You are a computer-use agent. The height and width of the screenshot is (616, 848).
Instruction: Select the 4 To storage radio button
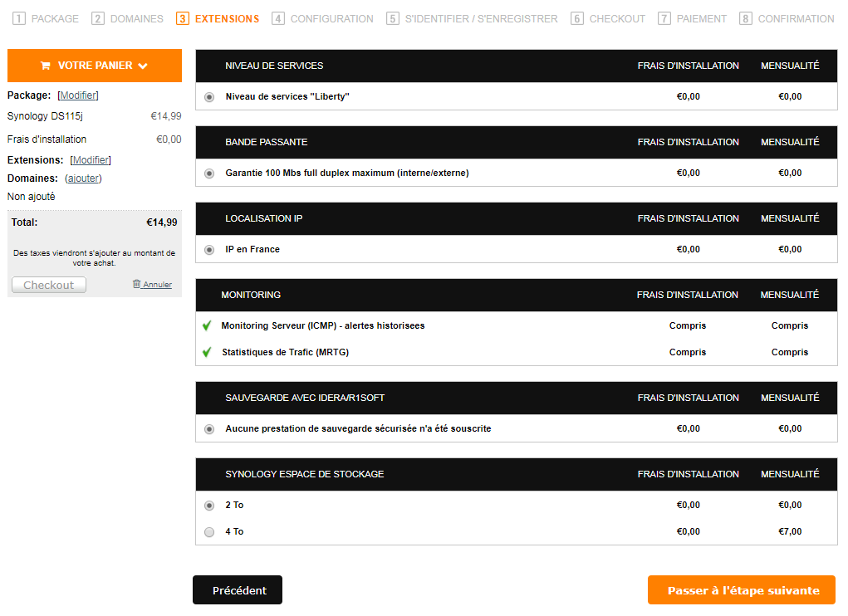(x=209, y=532)
